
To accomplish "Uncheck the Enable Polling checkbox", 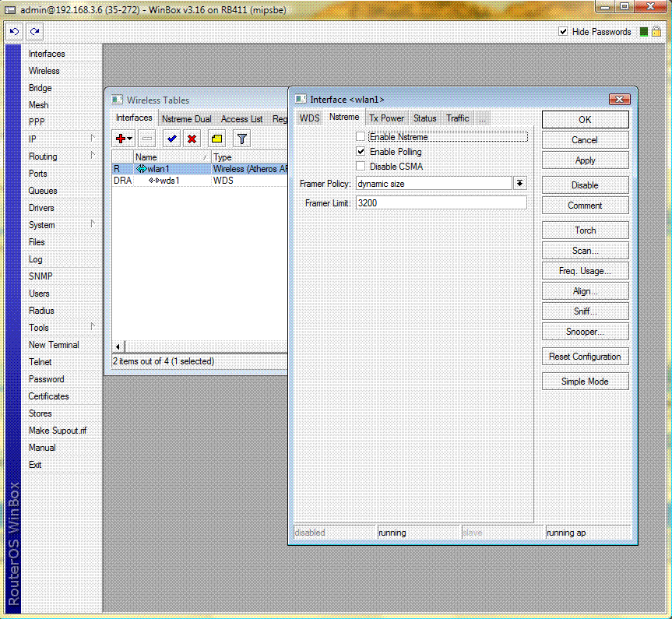I will coord(361,152).
